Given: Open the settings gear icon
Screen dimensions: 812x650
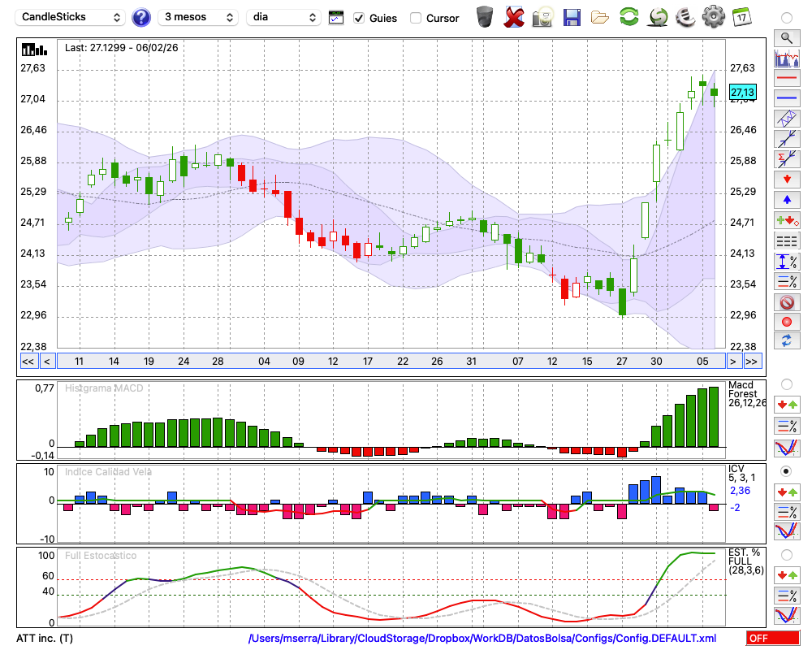Looking at the screenshot, I should point(713,17).
